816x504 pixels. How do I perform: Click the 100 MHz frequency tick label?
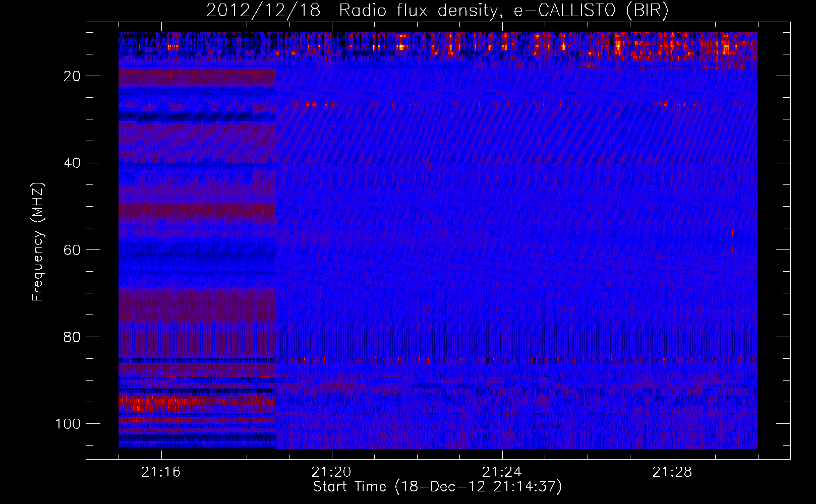[x=68, y=424]
